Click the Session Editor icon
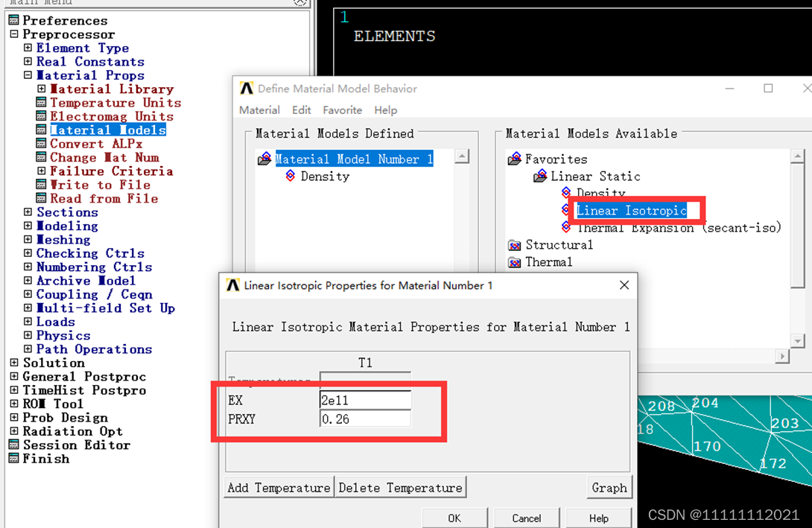Image resolution: width=812 pixels, height=528 pixels. point(13,445)
